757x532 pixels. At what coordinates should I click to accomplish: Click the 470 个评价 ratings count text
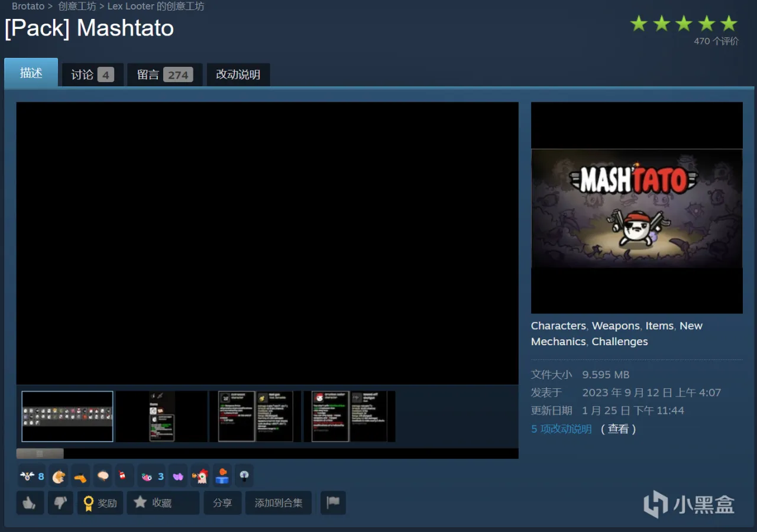coord(716,41)
